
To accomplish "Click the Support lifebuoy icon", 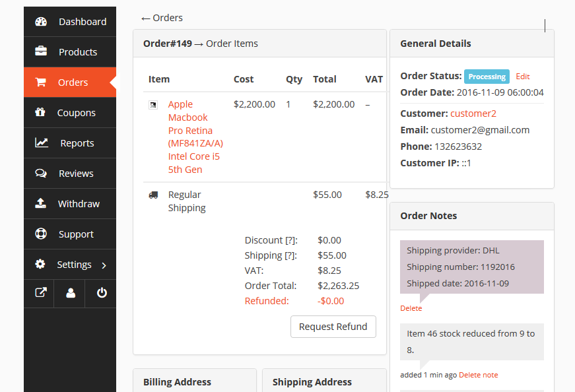I will coord(41,234).
